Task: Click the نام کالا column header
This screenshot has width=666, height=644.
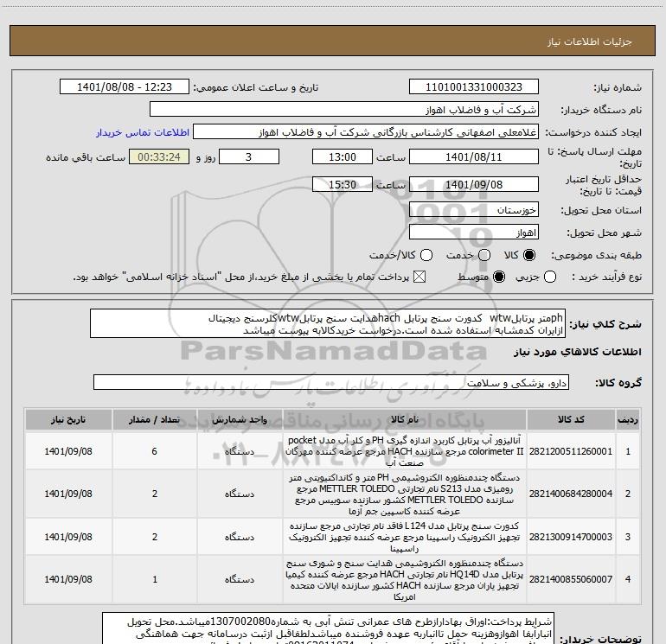Action: pyautogui.click(x=405, y=419)
